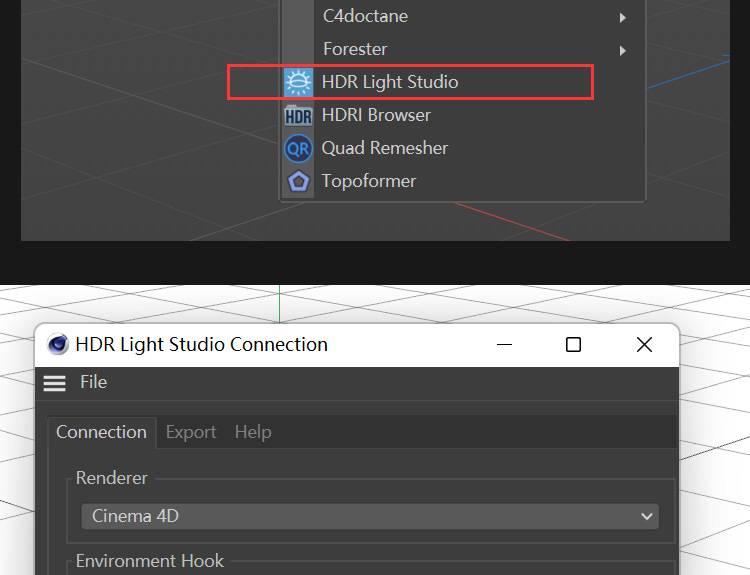Choose Topoformer from the menu
Image resolution: width=750 pixels, height=575 pixels.
pyautogui.click(x=463, y=181)
